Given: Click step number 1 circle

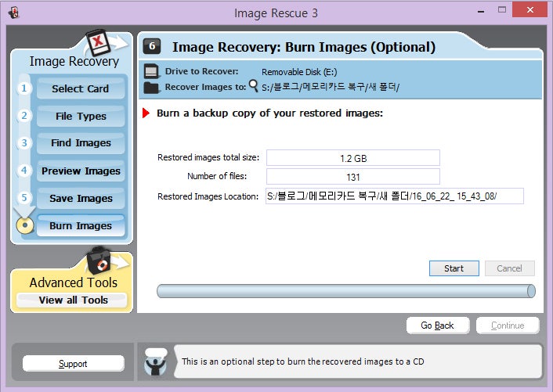Looking at the screenshot, I should [x=24, y=88].
